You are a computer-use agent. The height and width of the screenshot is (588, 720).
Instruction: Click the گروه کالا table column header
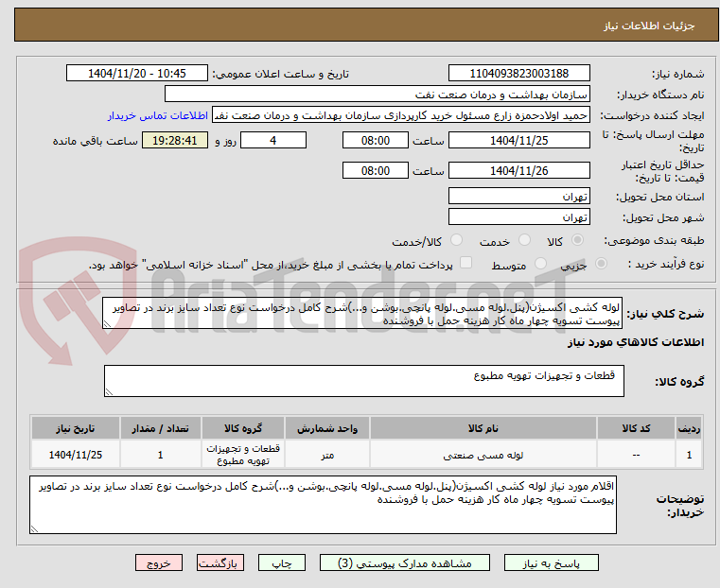tap(243, 428)
